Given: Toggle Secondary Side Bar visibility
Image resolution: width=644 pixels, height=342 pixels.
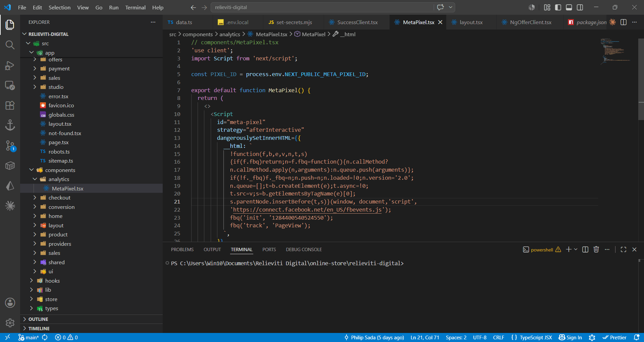Looking at the screenshot, I should pyautogui.click(x=580, y=7).
